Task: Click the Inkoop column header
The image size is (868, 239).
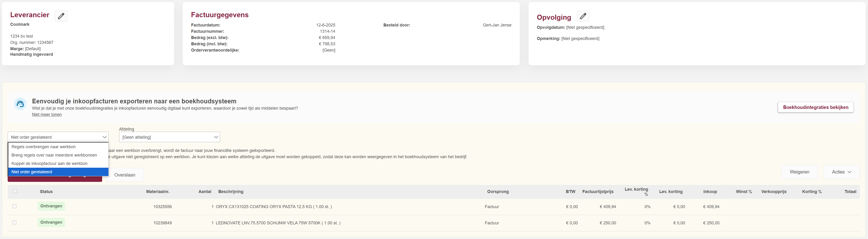Action: coord(710,191)
